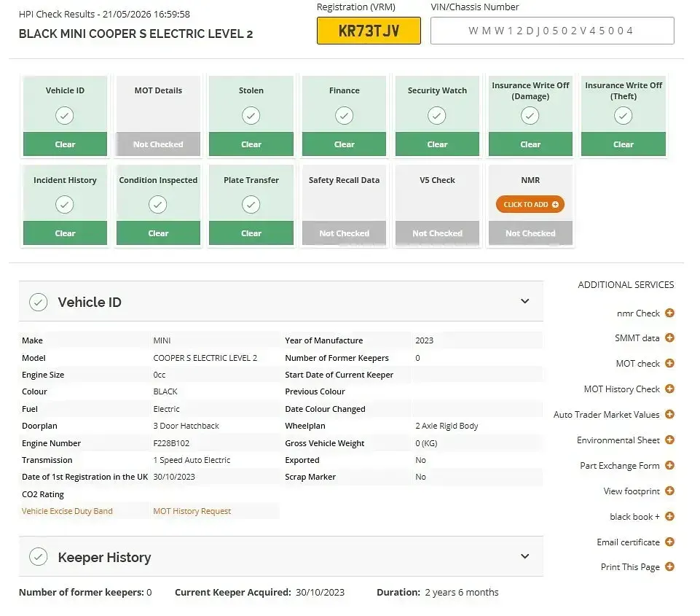Open the Safety Recall Data Not Checked tile
Viewport: 700px width, 616px height.
(345, 205)
